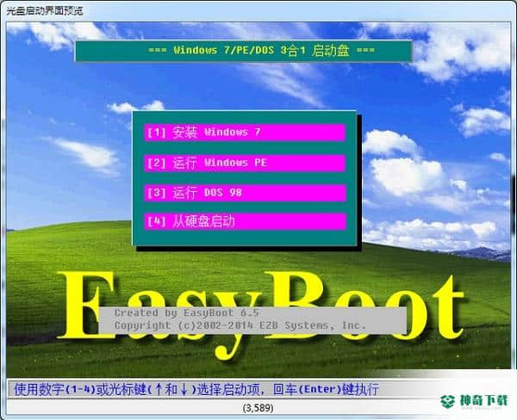
Task: Click the Copyright EZB Systems text line
Action: tap(240, 325)
